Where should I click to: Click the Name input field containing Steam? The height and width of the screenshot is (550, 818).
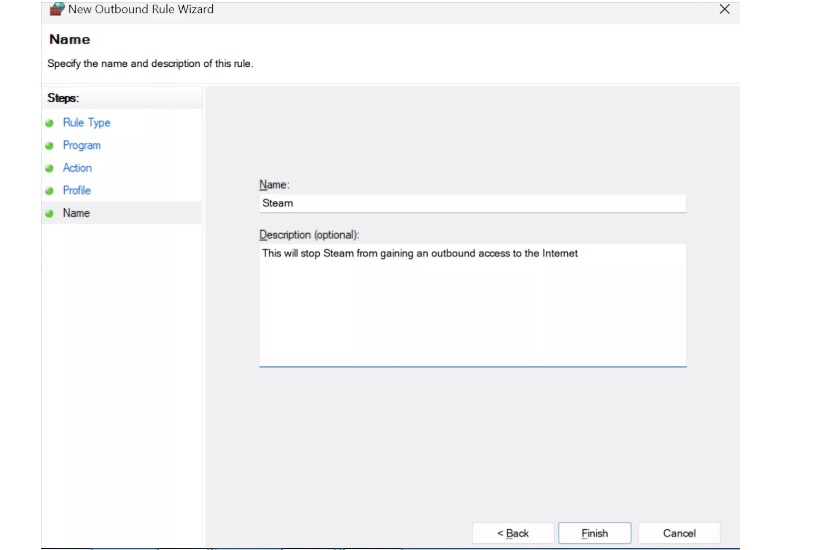point(473,203)
